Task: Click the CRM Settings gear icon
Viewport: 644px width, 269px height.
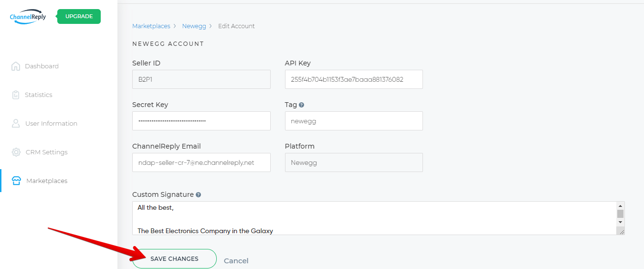Action: (x=16, y=152)
